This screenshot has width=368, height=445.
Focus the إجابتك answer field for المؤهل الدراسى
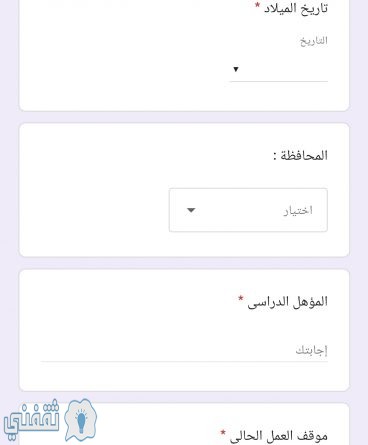184,350
